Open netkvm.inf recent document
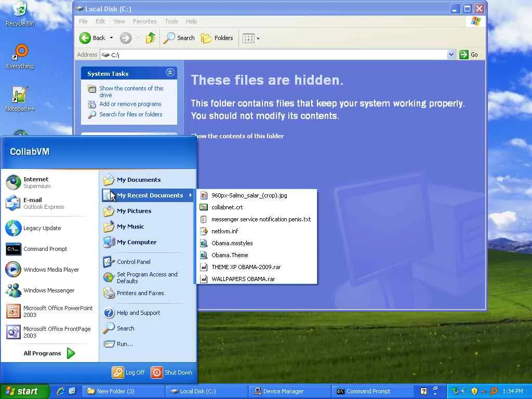Viewport: 532px width, 399px height. (257, 231)
